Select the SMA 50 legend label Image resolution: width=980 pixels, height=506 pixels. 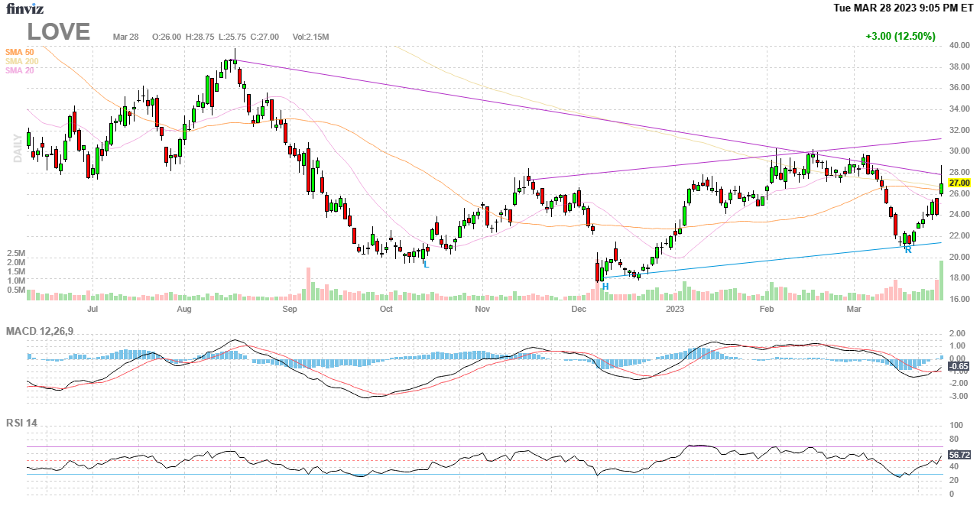[20, 52]
